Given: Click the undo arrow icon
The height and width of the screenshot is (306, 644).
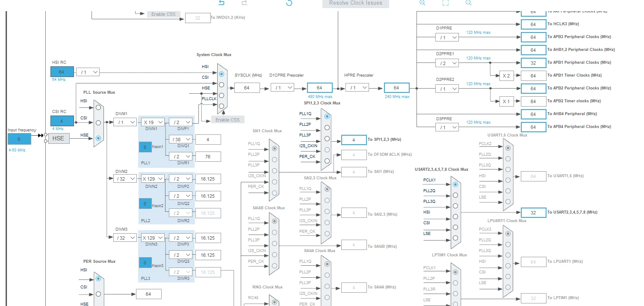Looking at the screenshot, I should click(222, 3).
